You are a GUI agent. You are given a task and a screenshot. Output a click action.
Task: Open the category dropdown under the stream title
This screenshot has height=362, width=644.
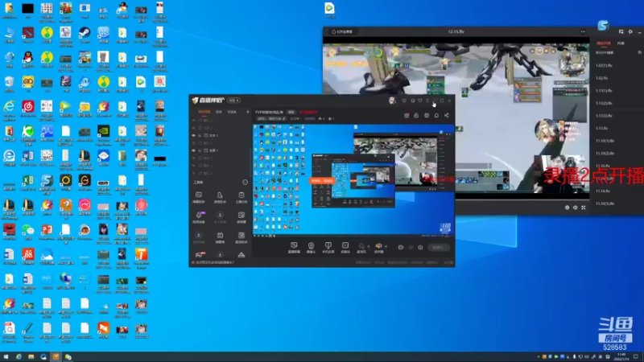pos(295,118)
